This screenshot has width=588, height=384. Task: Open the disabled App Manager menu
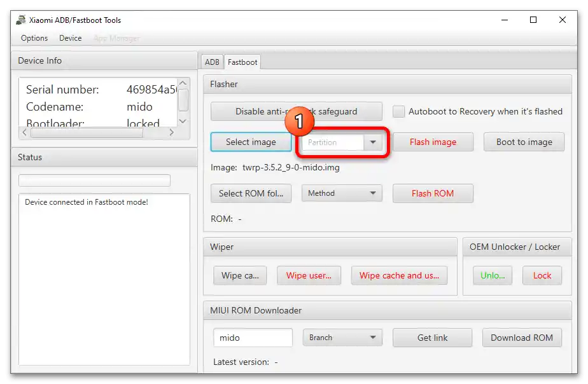click(116, 38)
